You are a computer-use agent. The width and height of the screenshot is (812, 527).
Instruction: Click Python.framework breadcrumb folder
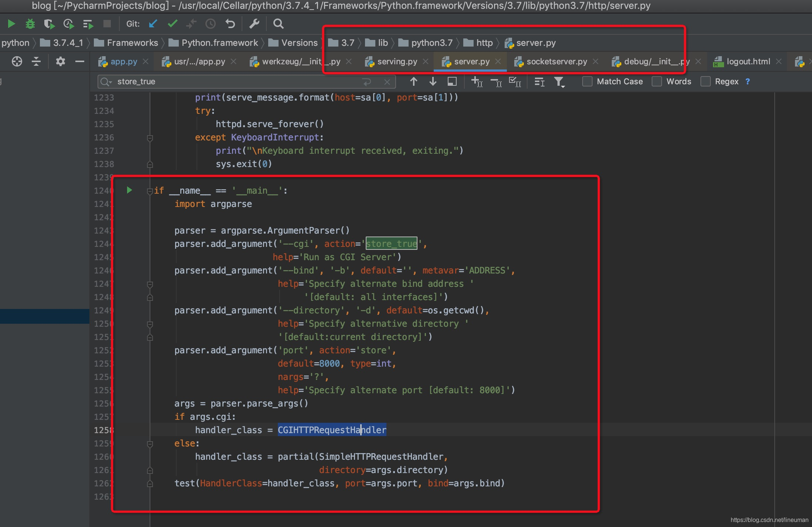pyautogui.click(x=213, y=43)
